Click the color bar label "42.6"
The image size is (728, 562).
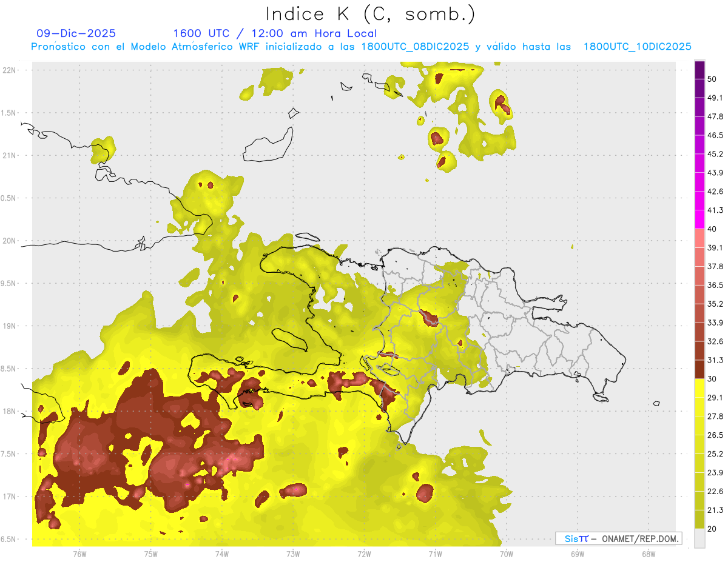[x=715, y=192]
